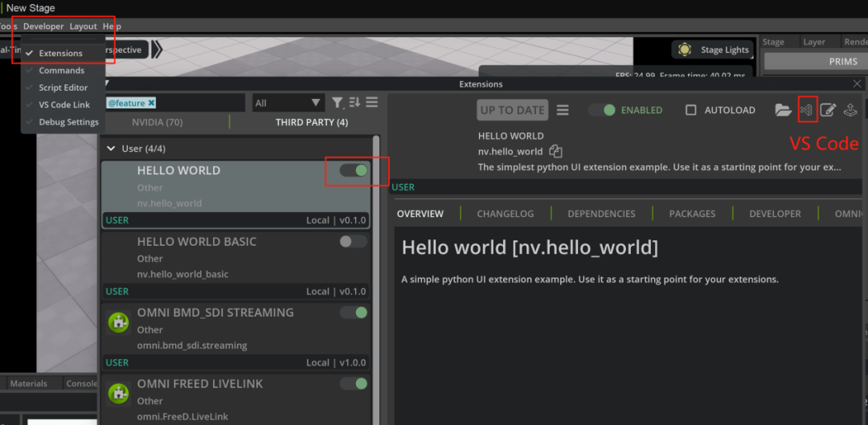Viewport: 868px width, 425px height.
Task: Open the PACKAGES tab
Action: (692, 214)
